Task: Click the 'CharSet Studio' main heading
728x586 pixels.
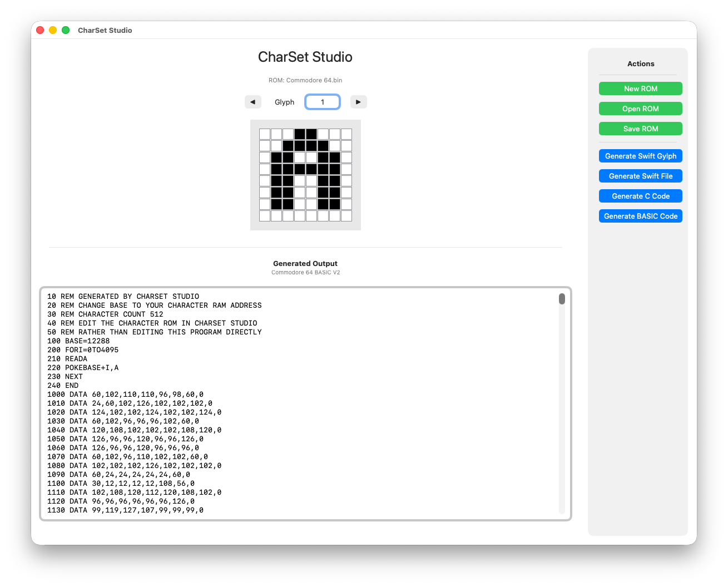Action: tap(305, 57)
